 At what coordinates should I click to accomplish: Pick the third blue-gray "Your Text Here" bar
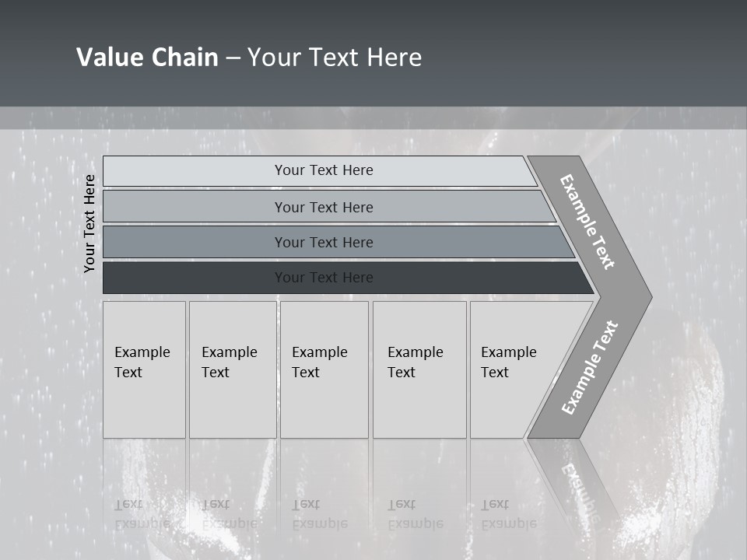pyautogui.click(x=338, y=242)
